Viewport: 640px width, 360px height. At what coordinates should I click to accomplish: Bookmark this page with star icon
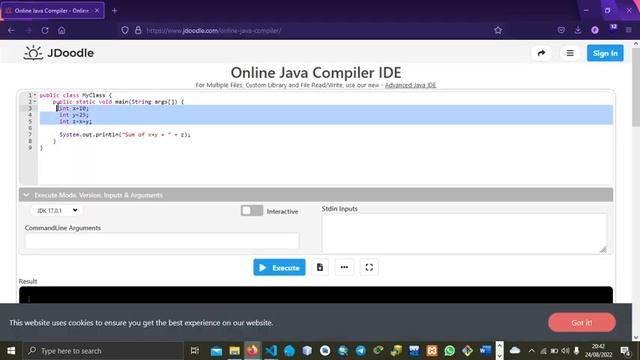pos(498,30)
